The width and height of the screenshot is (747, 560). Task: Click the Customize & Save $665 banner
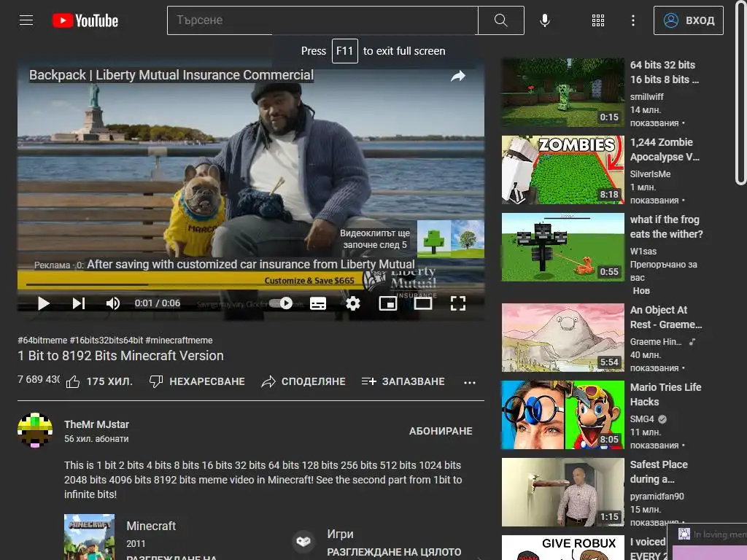point(309,281)
